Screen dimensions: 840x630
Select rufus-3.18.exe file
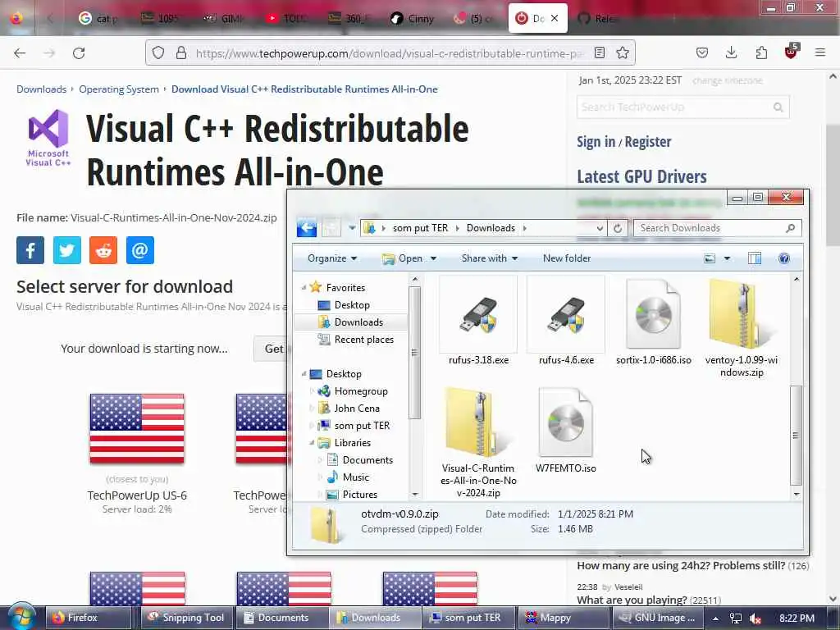[x=478, y=322]
